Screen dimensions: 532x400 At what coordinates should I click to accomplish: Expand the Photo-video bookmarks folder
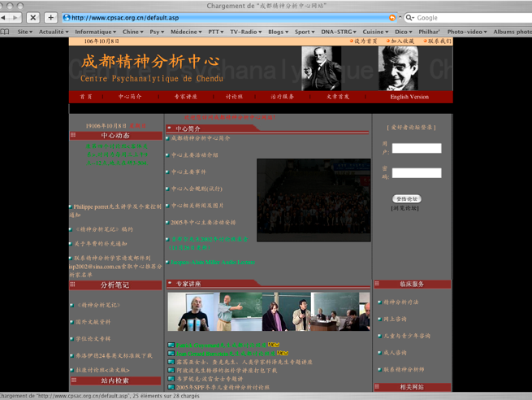(x=467, y=32)
